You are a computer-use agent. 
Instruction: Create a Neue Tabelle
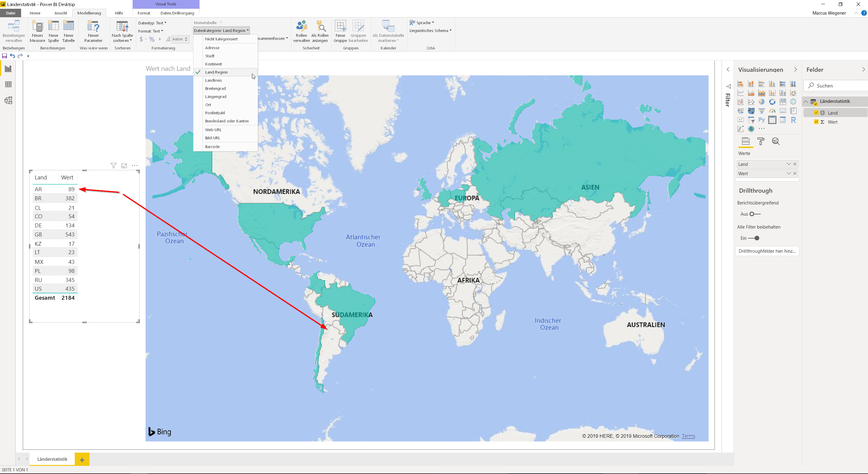coord(68,31)
